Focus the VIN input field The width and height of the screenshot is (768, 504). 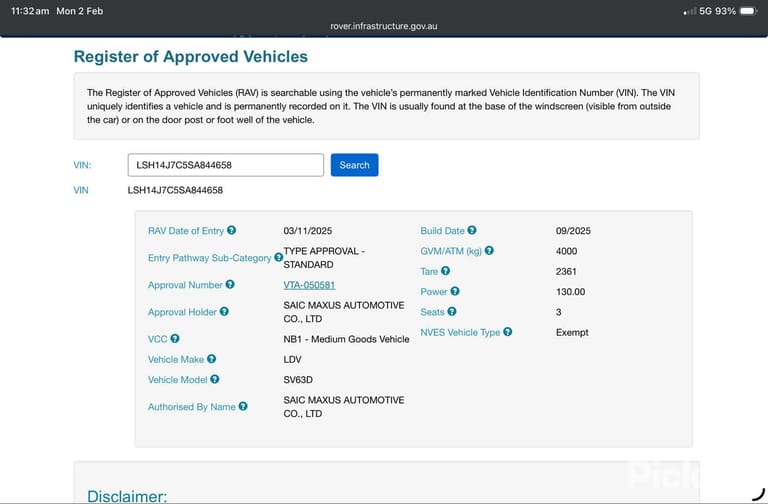[x=226, y=165]
